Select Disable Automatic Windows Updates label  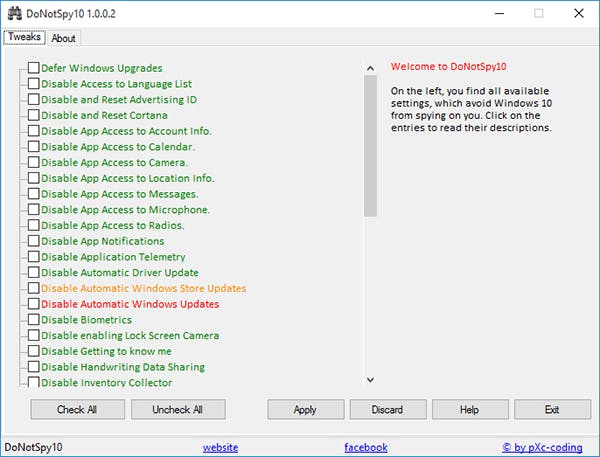pyautogui.click(x=130, y=304)
